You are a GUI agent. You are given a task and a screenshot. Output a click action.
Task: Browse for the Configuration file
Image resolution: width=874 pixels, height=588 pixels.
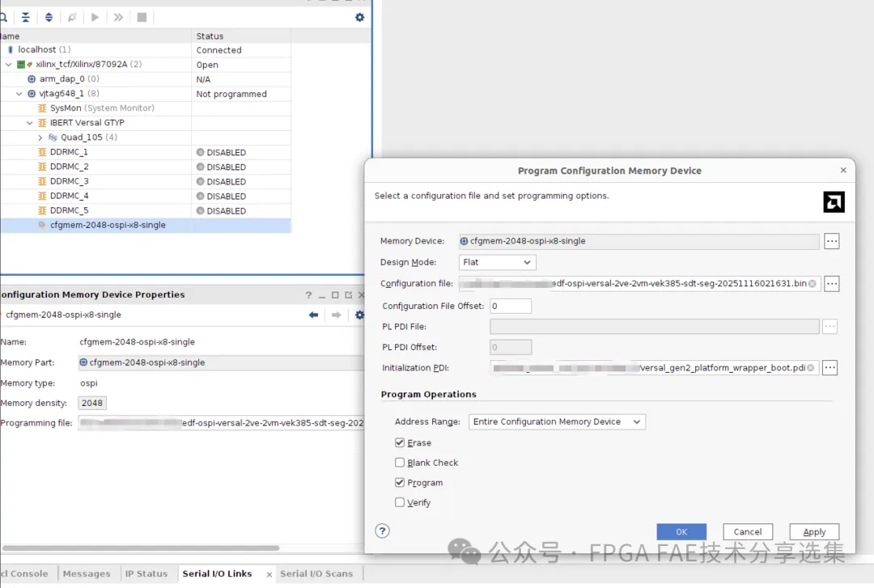[x=831, y=284]
